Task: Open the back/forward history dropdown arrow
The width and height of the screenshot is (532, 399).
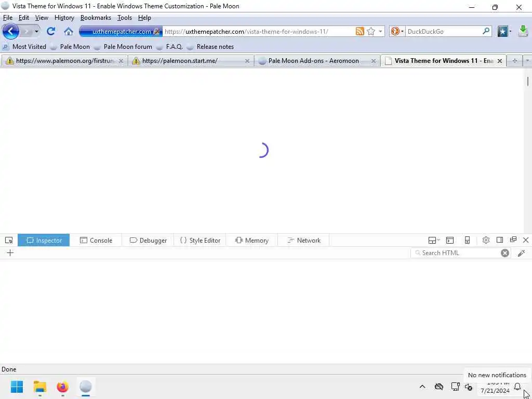Action: coord(36,32)
